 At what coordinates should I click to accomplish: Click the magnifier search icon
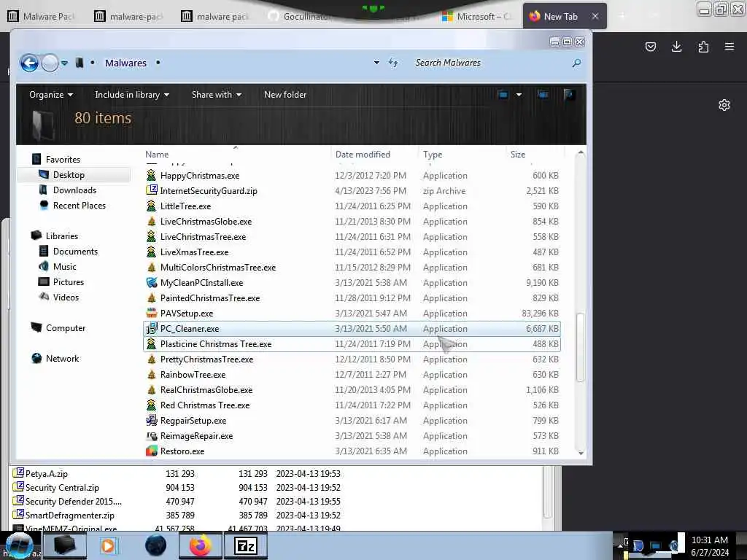pyautogui.click(x=576, y=63)
